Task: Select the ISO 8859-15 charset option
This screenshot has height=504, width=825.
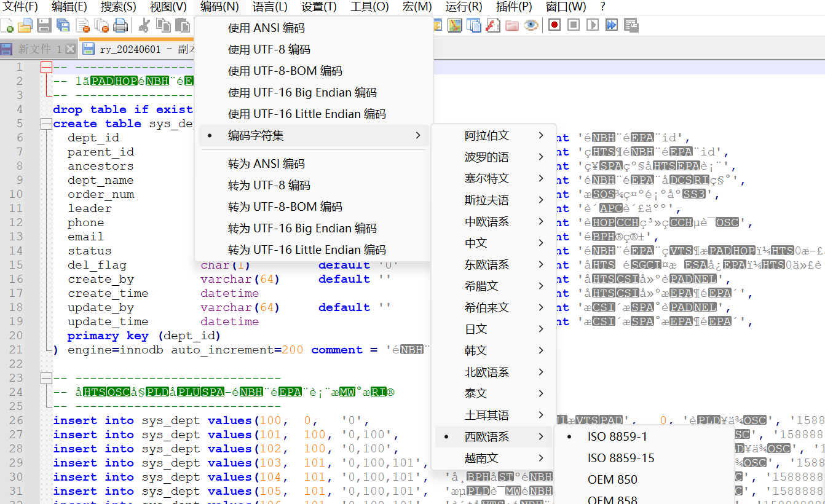Action: pos(644,459)
